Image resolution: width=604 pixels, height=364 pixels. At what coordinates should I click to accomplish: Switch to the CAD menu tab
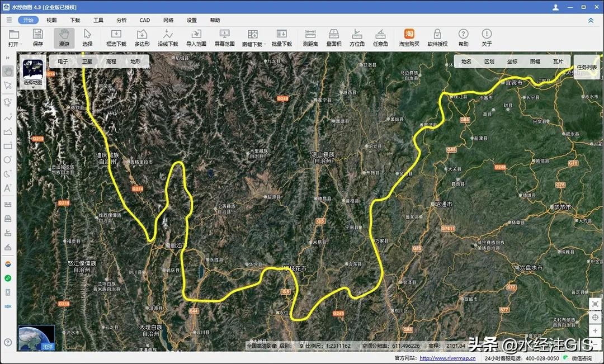click(x=145, y=20)
